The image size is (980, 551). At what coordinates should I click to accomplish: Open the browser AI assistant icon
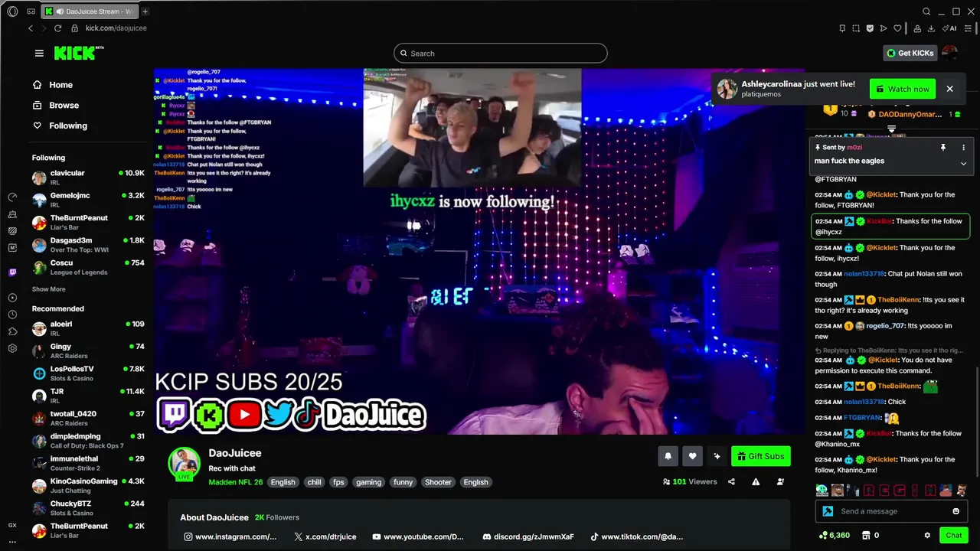950,28
